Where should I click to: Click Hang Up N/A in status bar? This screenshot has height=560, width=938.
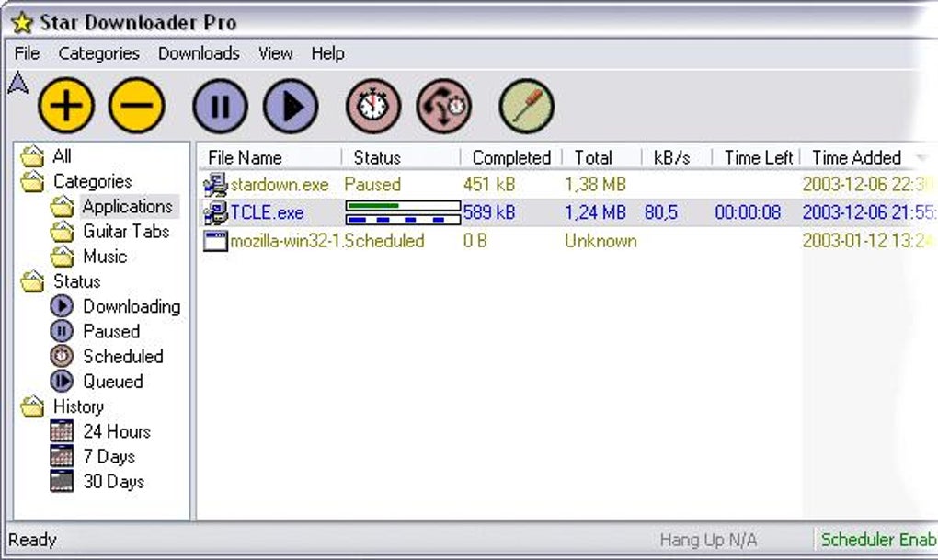tap(708, 541)
